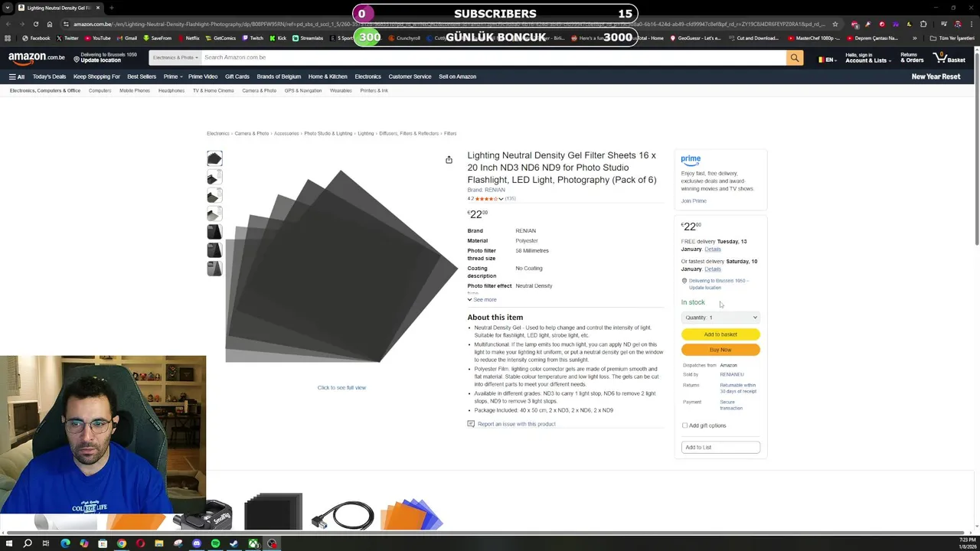Go to Home & Kitchen
The height and width of the screenshot is (551, 980).
[x=328, y=77]
